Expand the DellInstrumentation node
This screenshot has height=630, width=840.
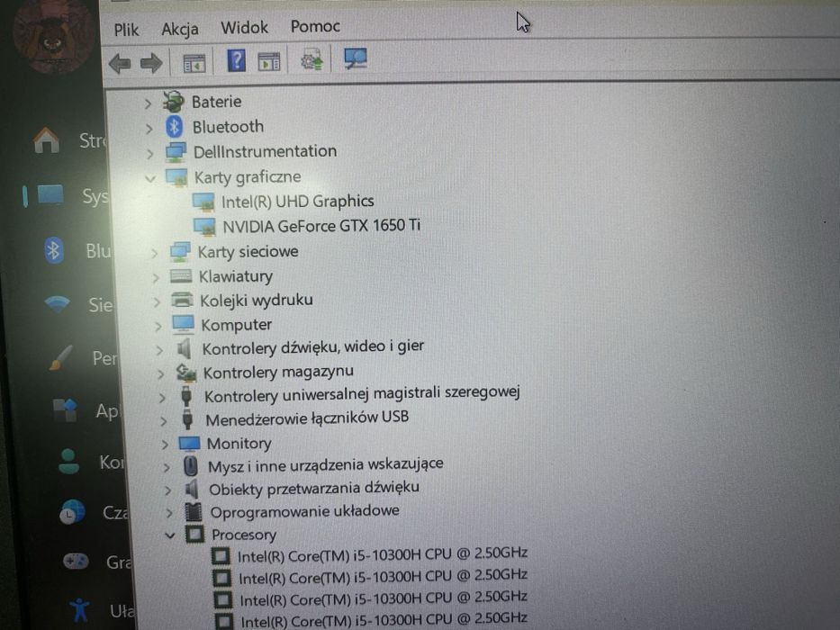[150, 154]
